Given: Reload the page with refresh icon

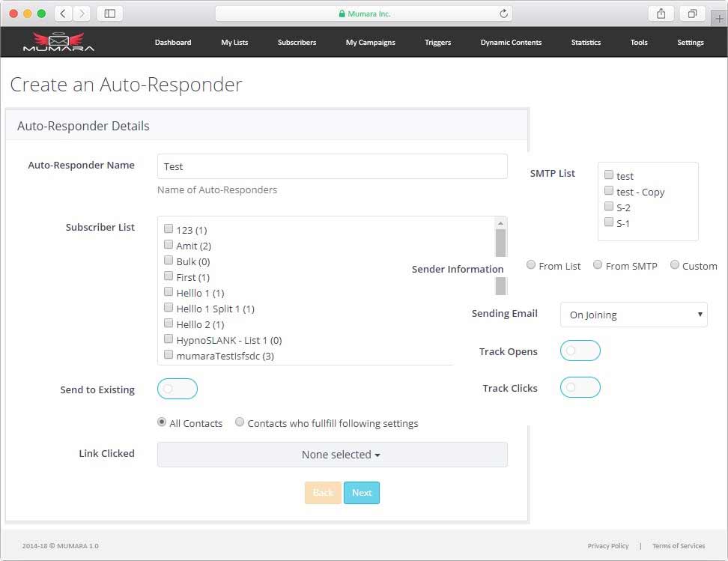Looking at the screenshot, I should pyautogui.click(x=503, y=13).
